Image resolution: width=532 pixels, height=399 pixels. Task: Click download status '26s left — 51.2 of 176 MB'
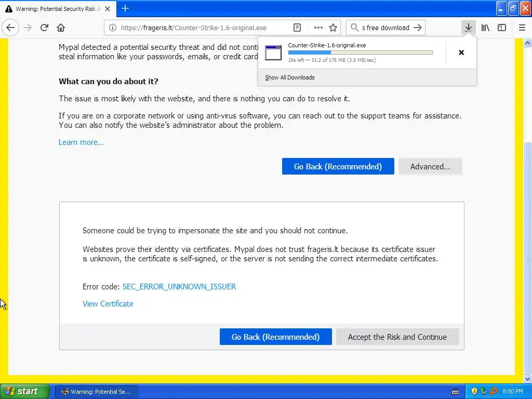(332, 60)
